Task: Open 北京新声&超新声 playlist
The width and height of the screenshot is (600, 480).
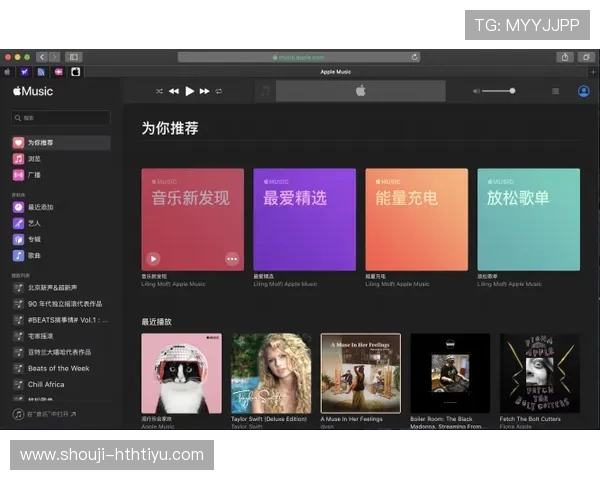Action: click(x=61, y=288)
